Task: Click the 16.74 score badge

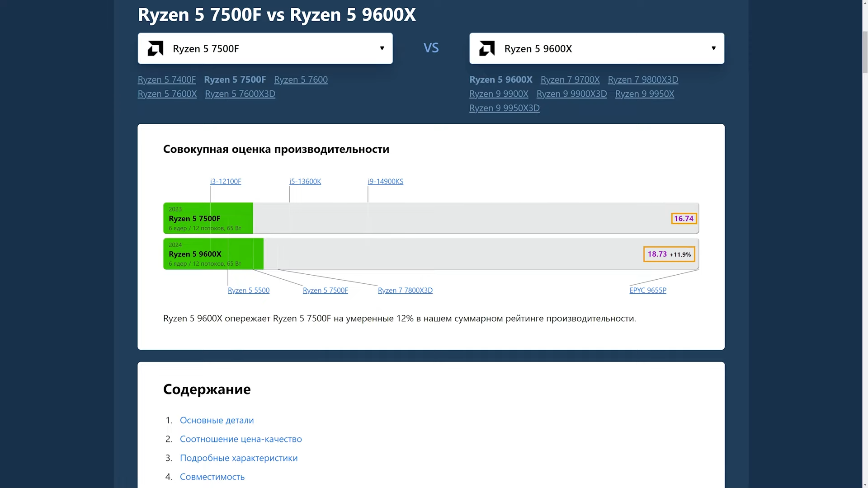Action: pyautogui.click(x=684, y=219)
